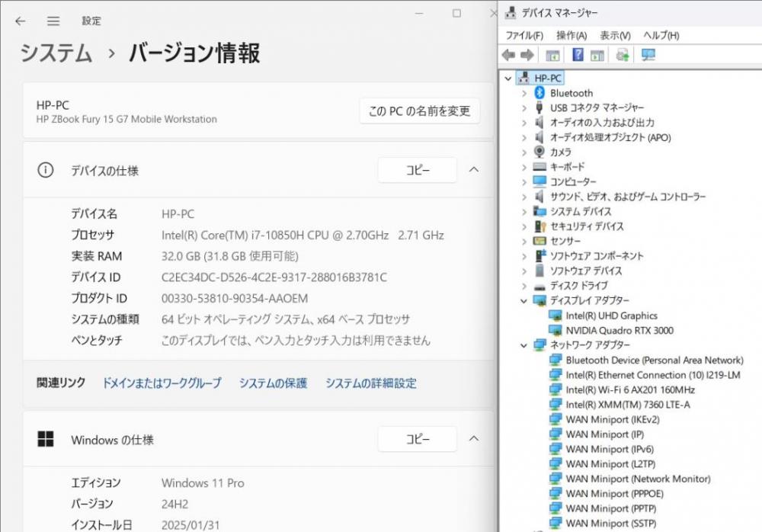Viewport: 762px width, 532px height.
Task: Expand the キーボード tree node
Action: (524, 167)
